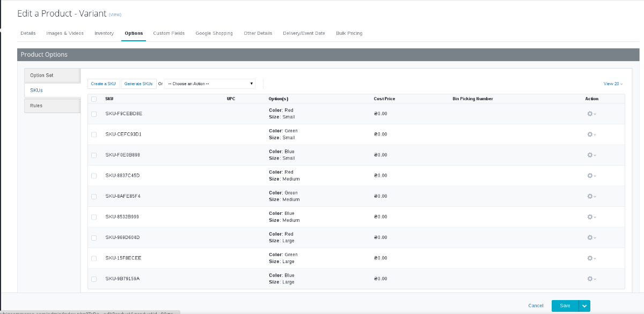
Task: Select the checkbox beside SKU-15F8ECEE
Action: coord(94,258)
